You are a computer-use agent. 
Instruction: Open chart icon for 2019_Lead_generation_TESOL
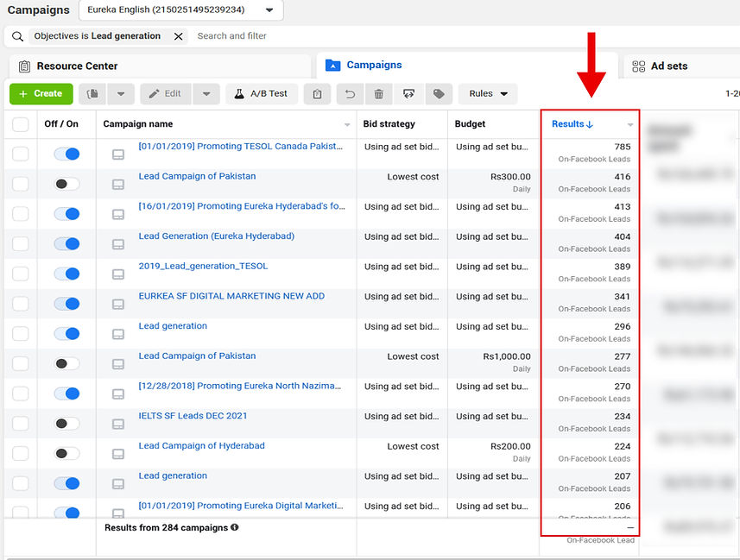tap(118, 274)
